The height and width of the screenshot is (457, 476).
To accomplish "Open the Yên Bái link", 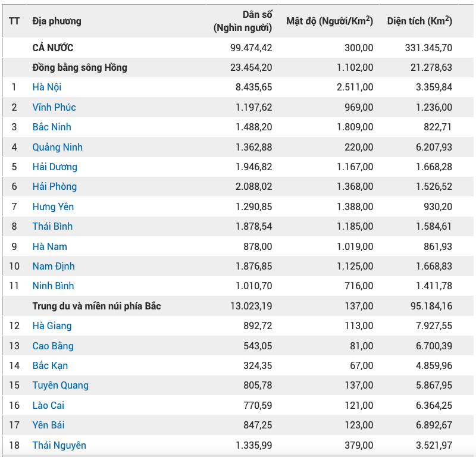I will click(48, 425).
